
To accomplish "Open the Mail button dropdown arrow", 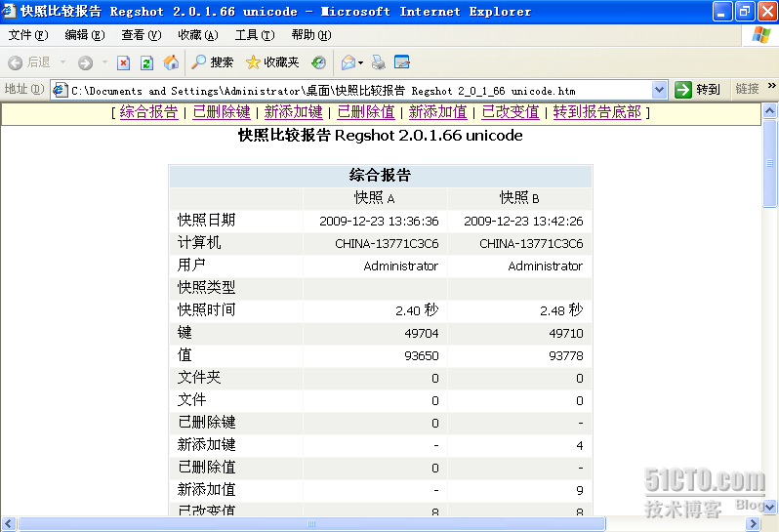I will (360, 62).
